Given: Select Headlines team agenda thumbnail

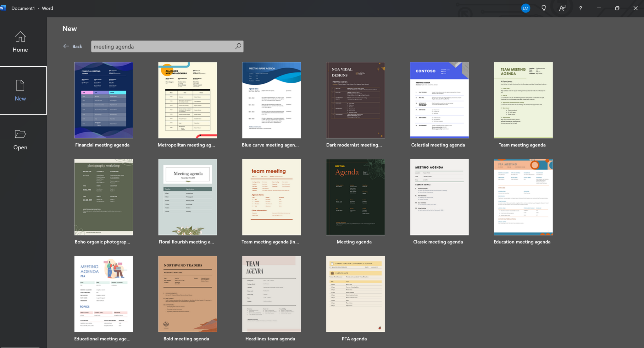Looking at the screenshot, I should pyautogui.click(x=271, y=294).
